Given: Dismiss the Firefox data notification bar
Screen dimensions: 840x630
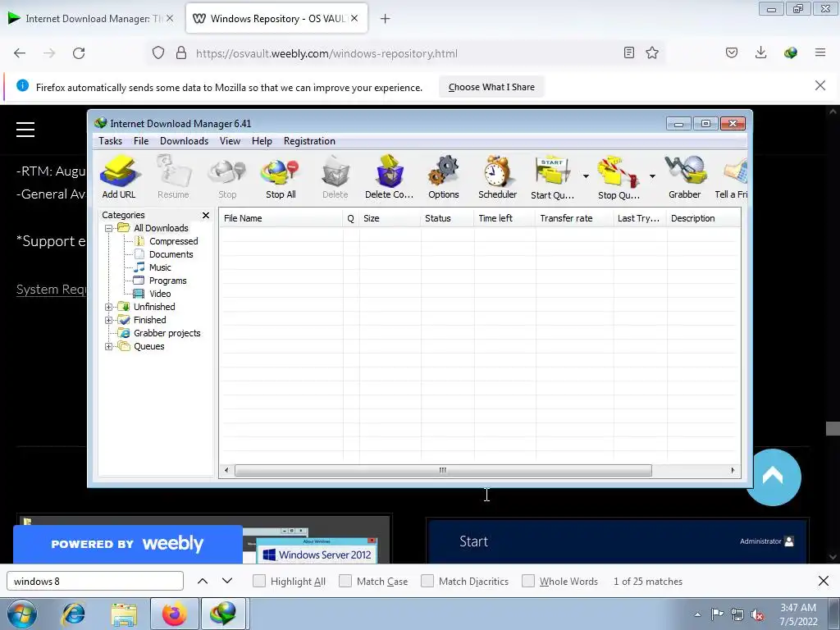Looking at the screenshot, I should pyautogui.click(x=820, y=85).
